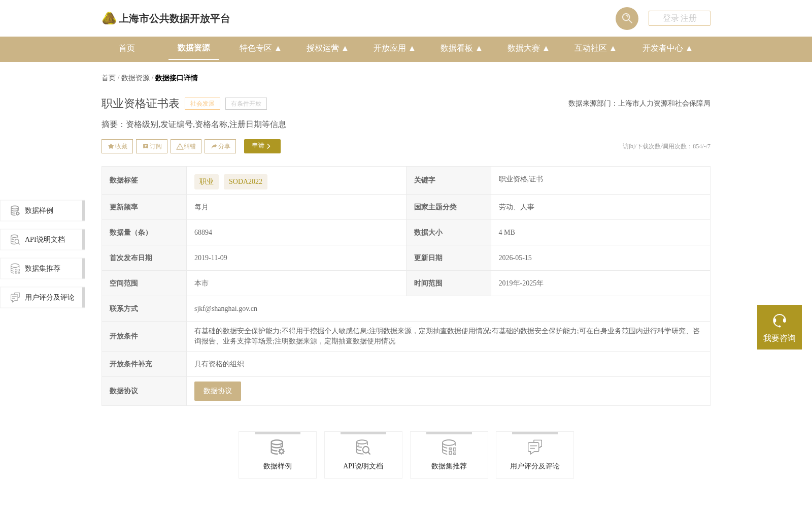The image size is (812, 508).
Task: Click the search magnifier icon in header
Action: point(627,18)
